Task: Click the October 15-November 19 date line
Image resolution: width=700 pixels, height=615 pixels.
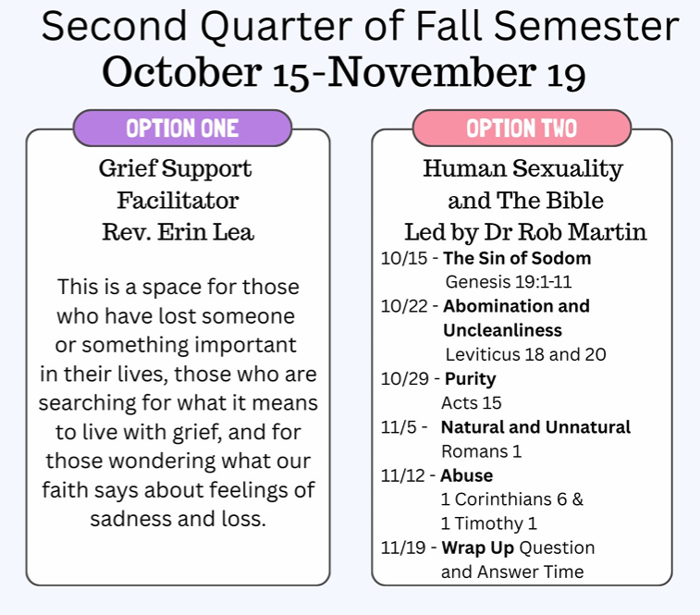Action: coord(344,73)
